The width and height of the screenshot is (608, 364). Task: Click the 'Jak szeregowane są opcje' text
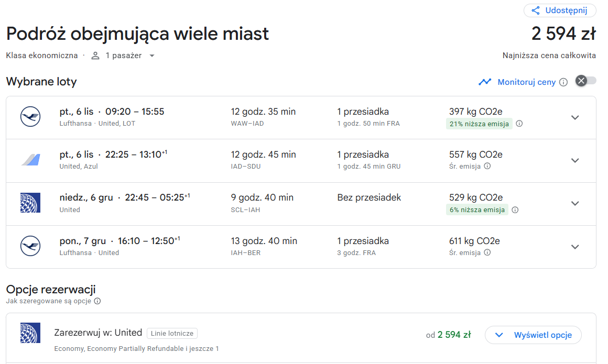coord(48,301)
